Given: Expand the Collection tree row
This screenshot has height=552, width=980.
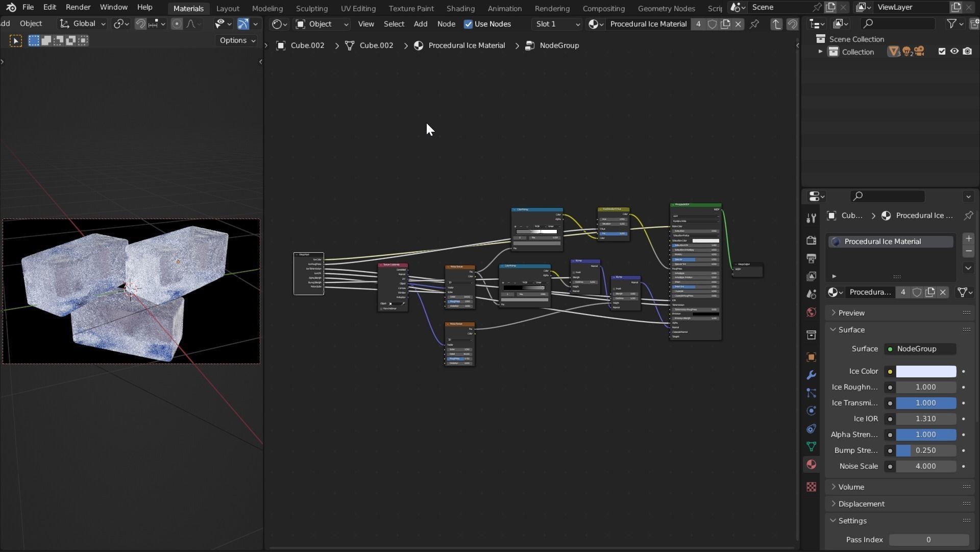Looking at the screenshot, I should (x=820, y=52).
